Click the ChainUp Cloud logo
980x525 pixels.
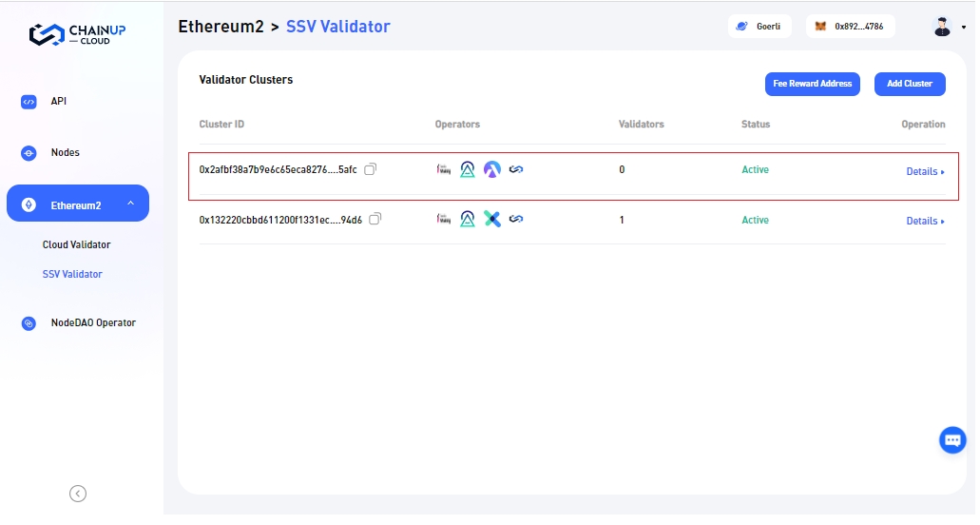pos(78,35)
